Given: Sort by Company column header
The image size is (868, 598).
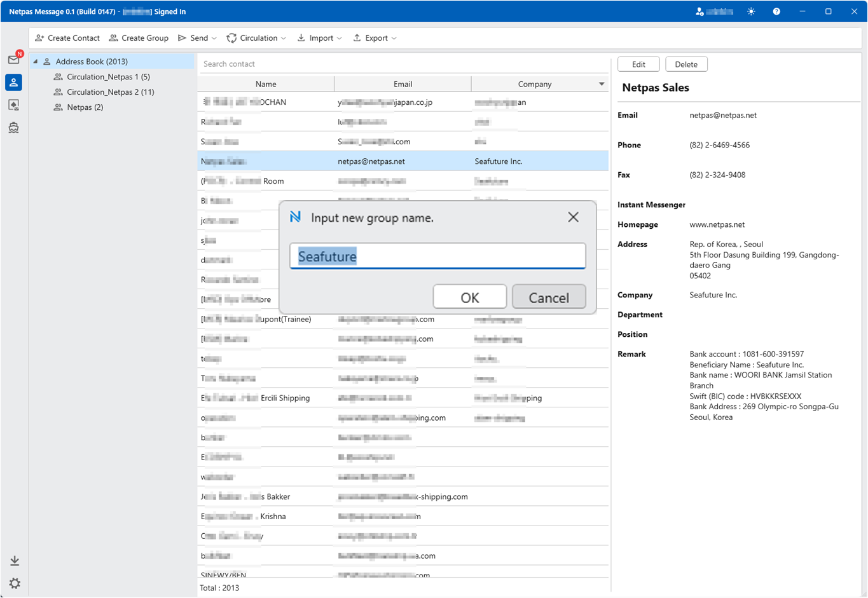Looking at the screenshot, I should tap(534, 84).
